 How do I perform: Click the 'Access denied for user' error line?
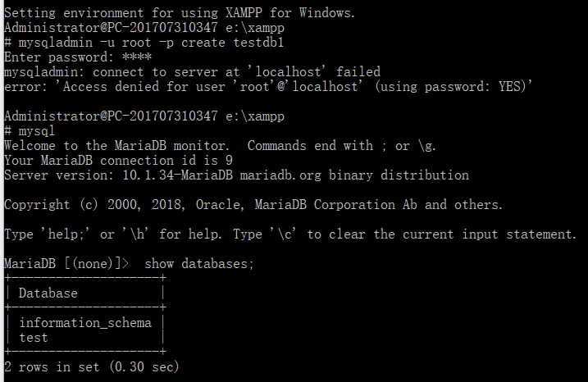point(267,87)
